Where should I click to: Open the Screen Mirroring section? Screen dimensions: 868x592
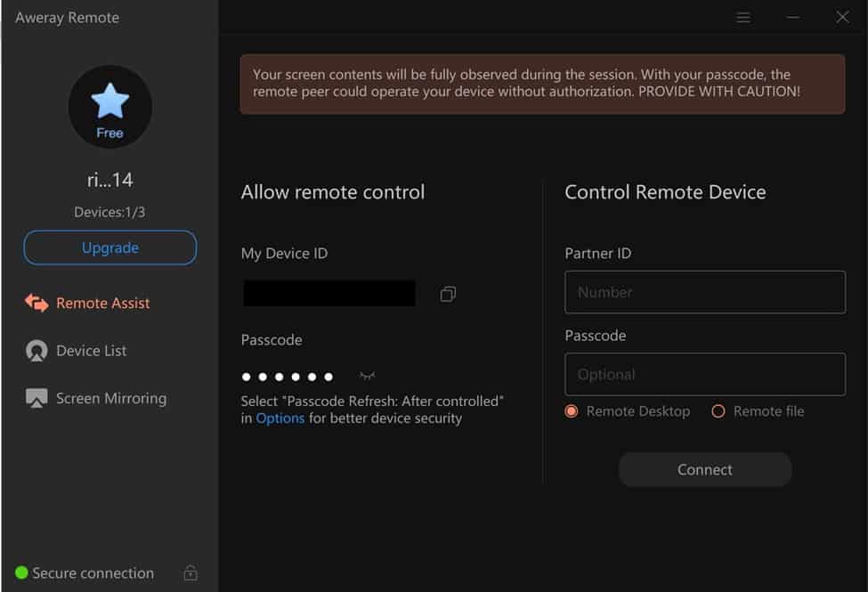96,398
